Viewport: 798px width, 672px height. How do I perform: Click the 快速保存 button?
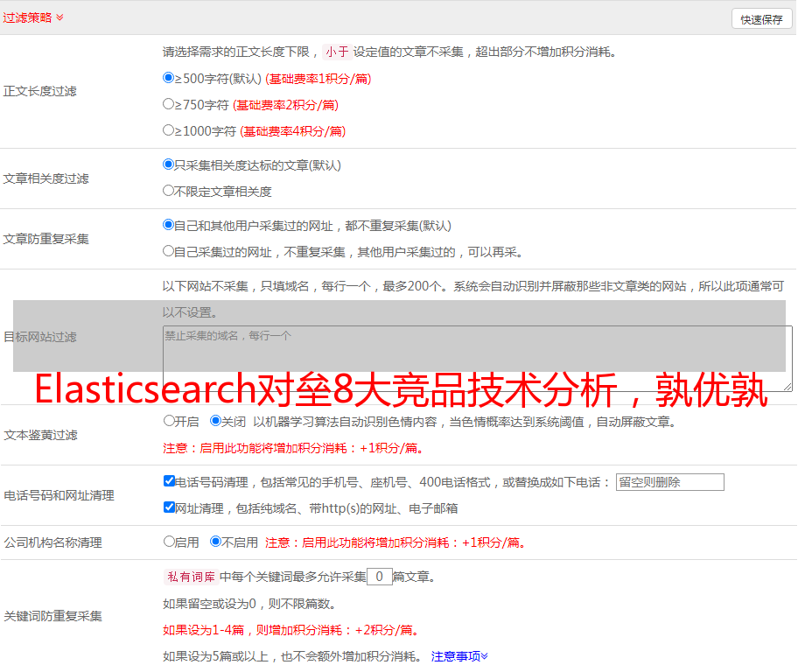coord(761,19)
